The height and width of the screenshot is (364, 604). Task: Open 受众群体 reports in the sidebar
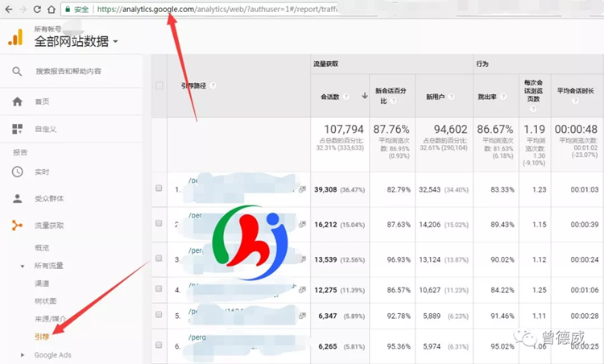pyautogui.click(x=49, y=199)
